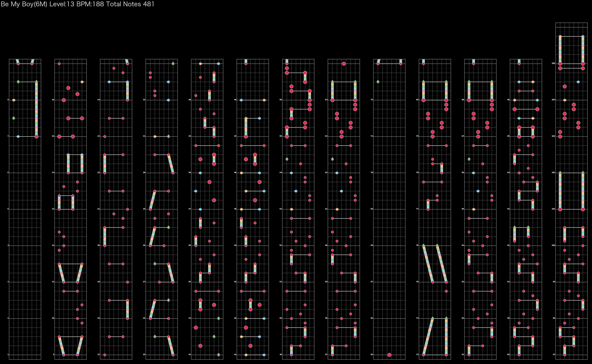This screenshot has width=592, height=364.
Task: Click the measure 1 number label
Action: tap(8, 354)
